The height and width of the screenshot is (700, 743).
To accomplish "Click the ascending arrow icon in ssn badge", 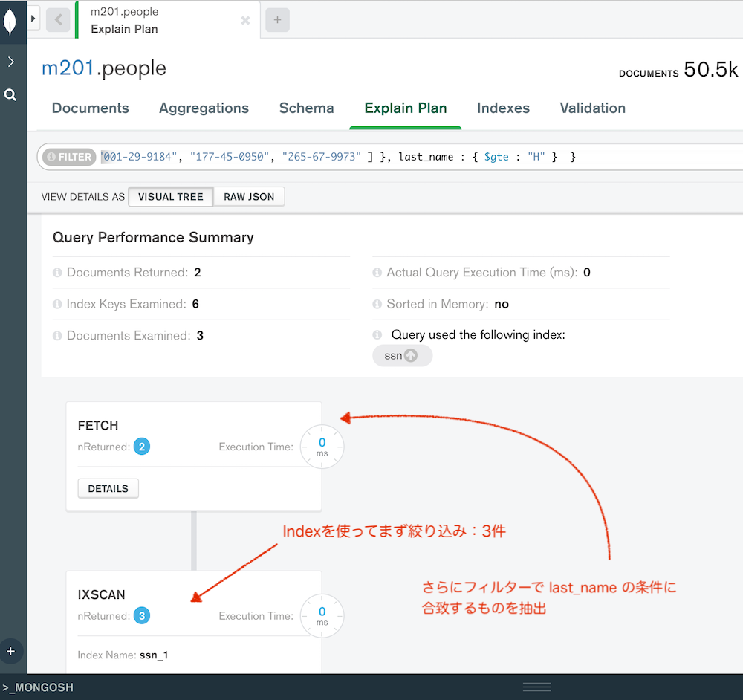I will coord(412,355).
